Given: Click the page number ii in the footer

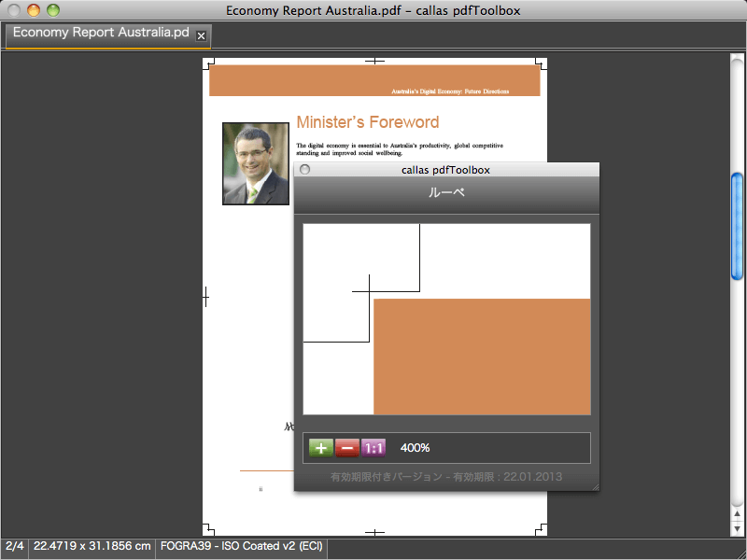Looking at the screenshot, I should pyautogui.click(x=261, y=489).
